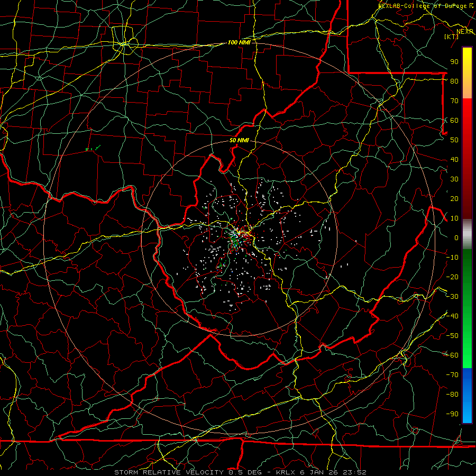Click the 'STORM RELATIVE VELOCITY 0.5 DEG' caption
Viewport: 476px width, 476px height.
[188, 472]
